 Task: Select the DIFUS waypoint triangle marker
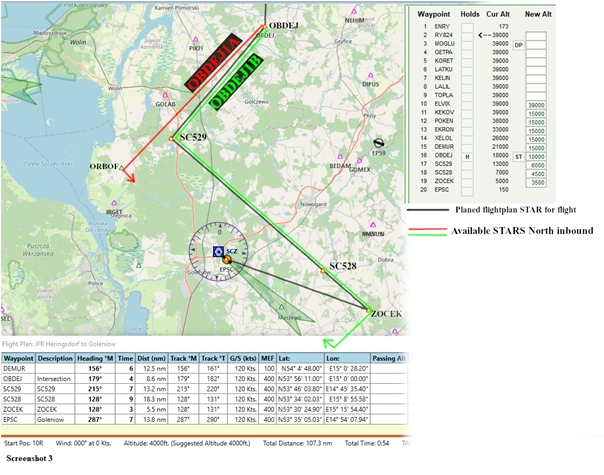pyautogui.click(x=371, y=75)
